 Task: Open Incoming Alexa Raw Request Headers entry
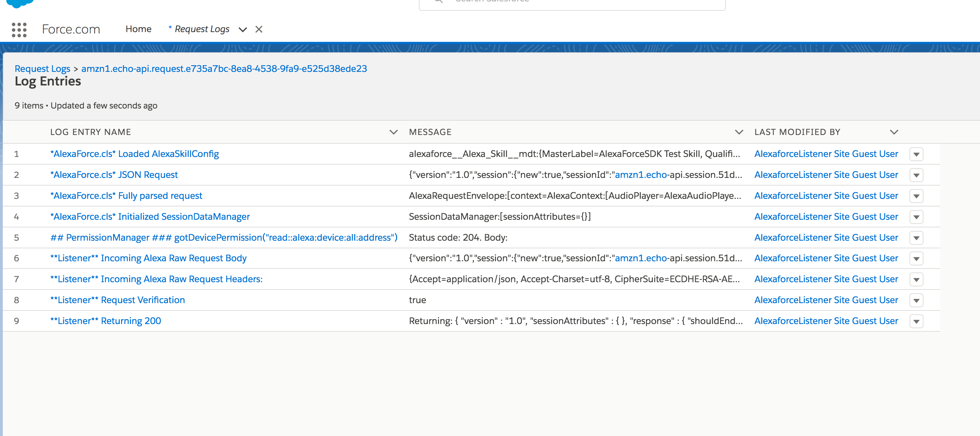pyautogui.click(x=156, y=279)
